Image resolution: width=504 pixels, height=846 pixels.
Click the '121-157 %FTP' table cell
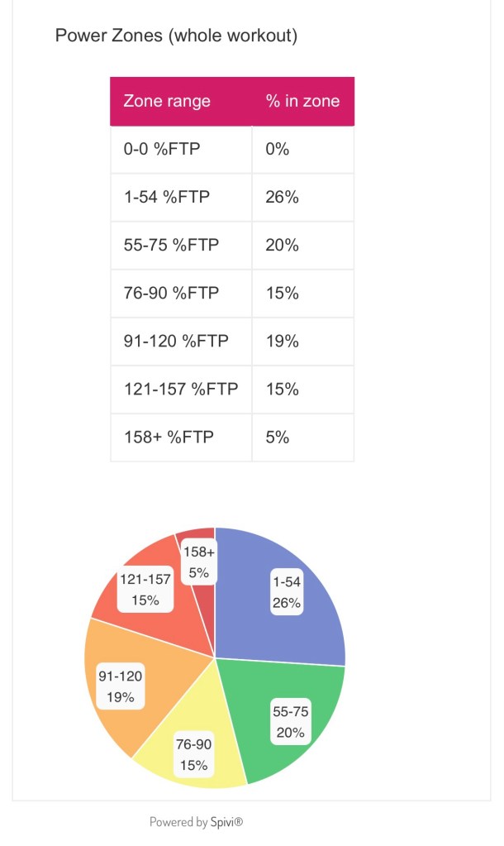point(180,390)
